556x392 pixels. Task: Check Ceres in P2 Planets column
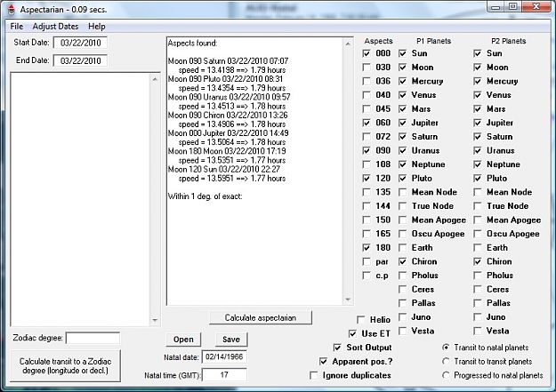click(478, 290)
